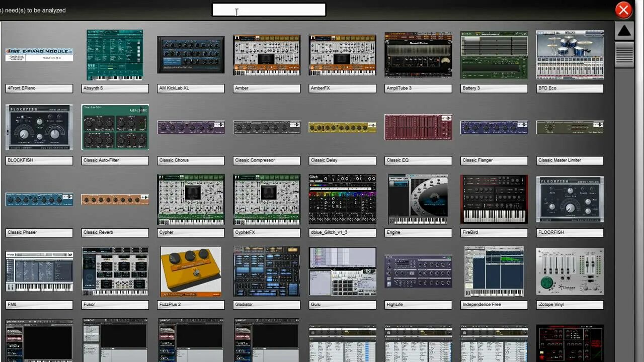The image size is (644, 362).
Task: Select the Absynth 5 plugin image
Action: (115, 55)
